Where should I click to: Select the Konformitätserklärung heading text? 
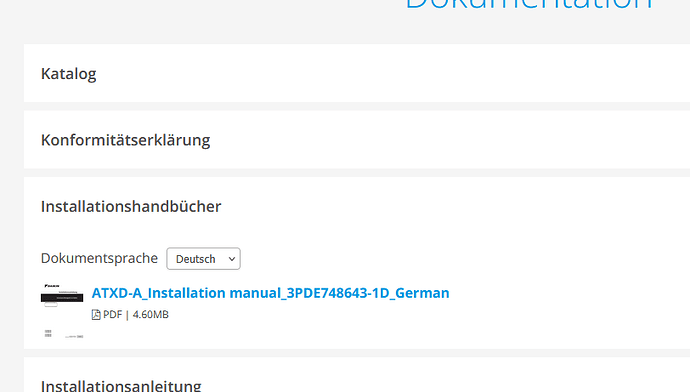[125, 140]
